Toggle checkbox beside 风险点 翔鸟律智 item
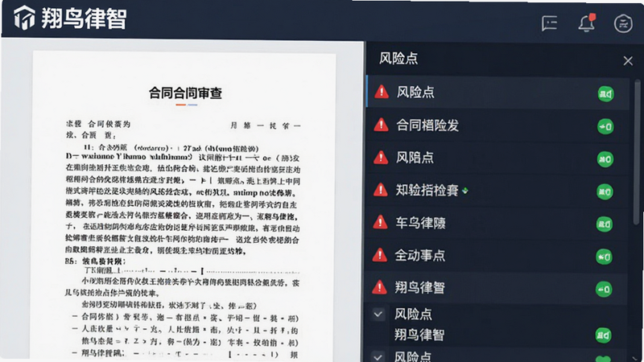The image size is (644, 362). tap(378, 315)
